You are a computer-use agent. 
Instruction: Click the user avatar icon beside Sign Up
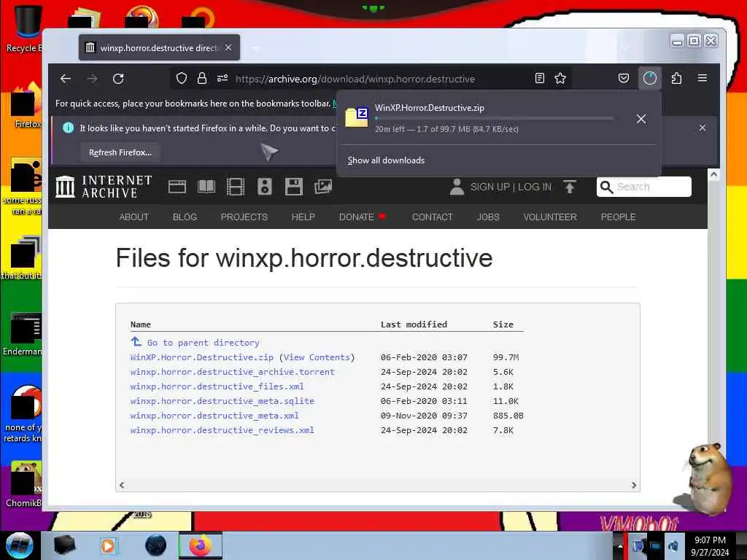click(x=457, y=187)
